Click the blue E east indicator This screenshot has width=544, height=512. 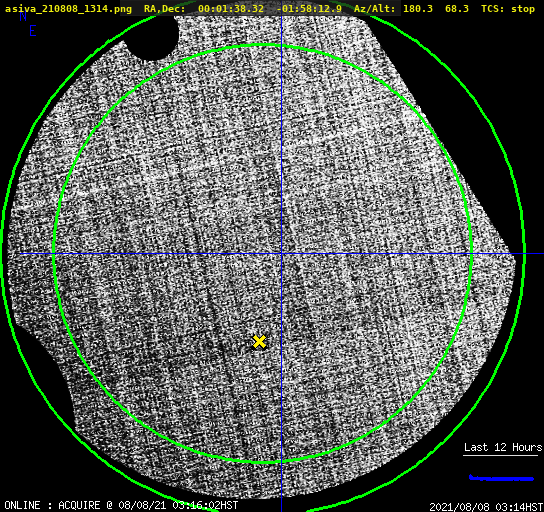pyautogui.click(x=33, y=31)
